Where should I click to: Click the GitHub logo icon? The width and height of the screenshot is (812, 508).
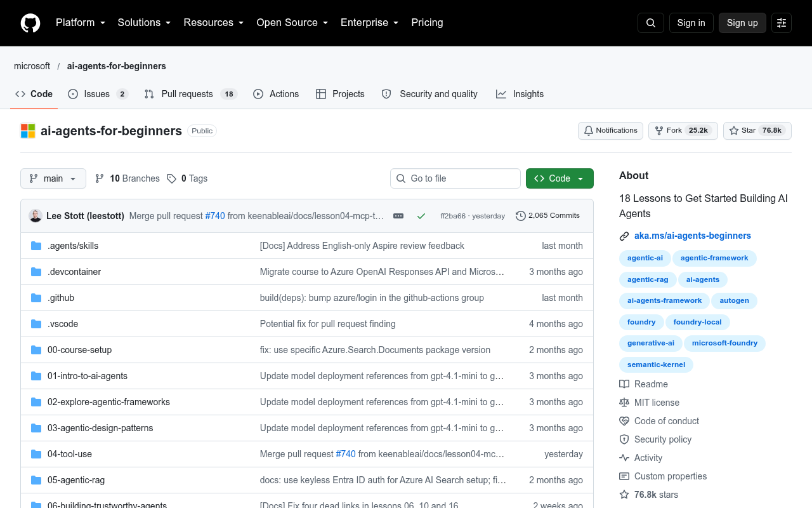30,23
